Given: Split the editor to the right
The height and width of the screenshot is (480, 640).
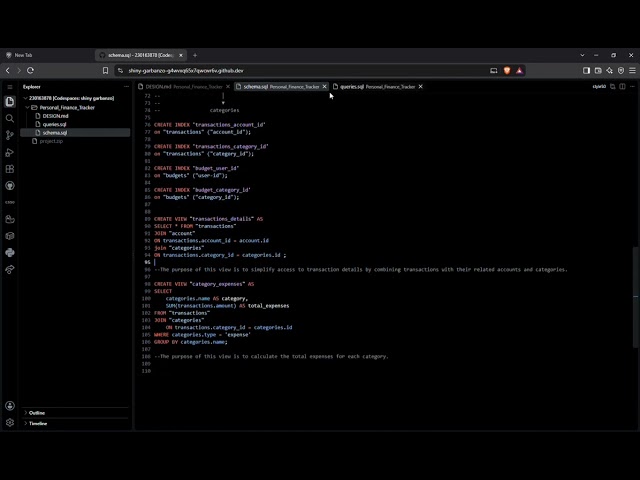Looking at the screenshot, I should [622, 87].
